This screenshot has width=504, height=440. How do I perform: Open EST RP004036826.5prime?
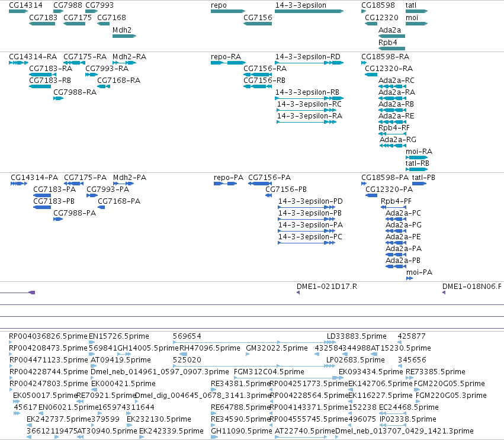pyautogui.click(x=11, y=342)
